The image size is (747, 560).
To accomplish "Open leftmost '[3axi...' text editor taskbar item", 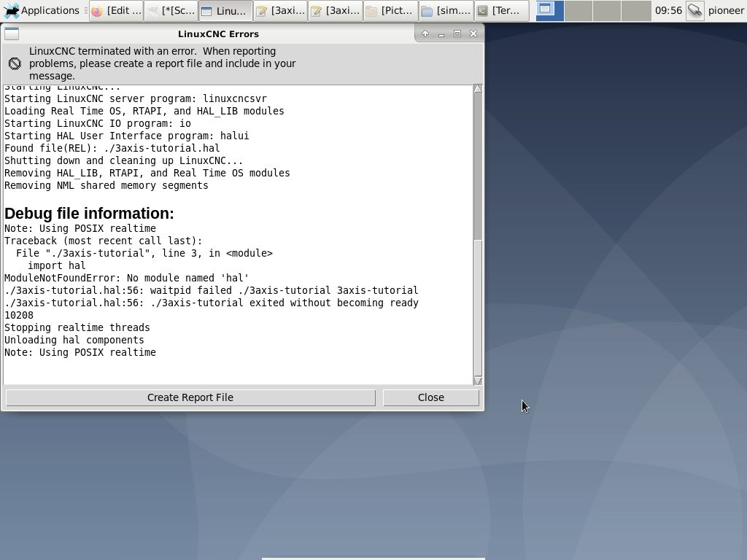I will click(280, 11).
